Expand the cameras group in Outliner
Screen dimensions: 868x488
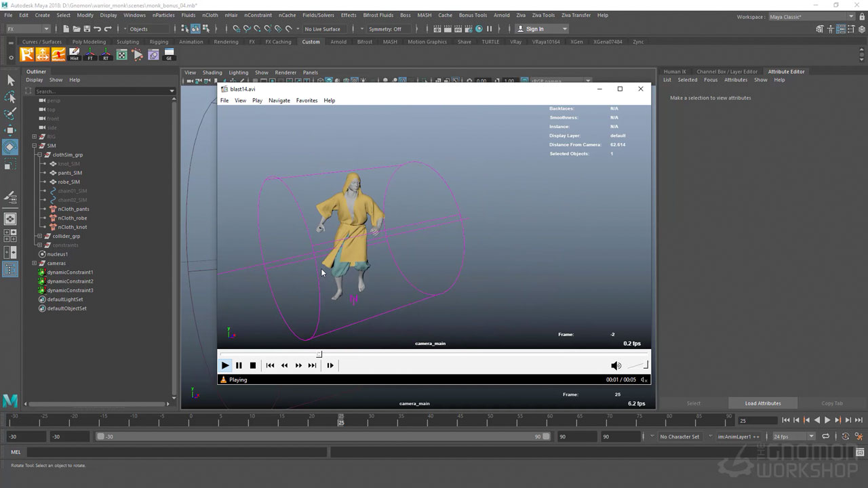point(34,263)
